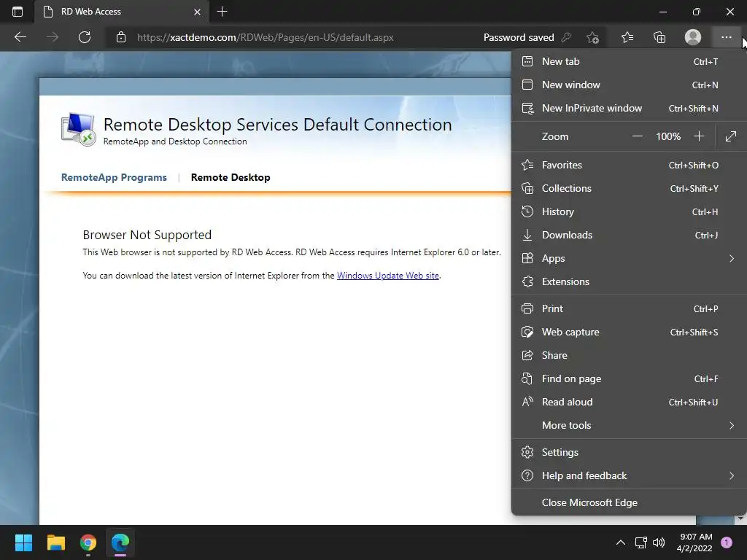Select the RD Web Access tab
Screen dimensions: 747x560
tap(122, 12)
